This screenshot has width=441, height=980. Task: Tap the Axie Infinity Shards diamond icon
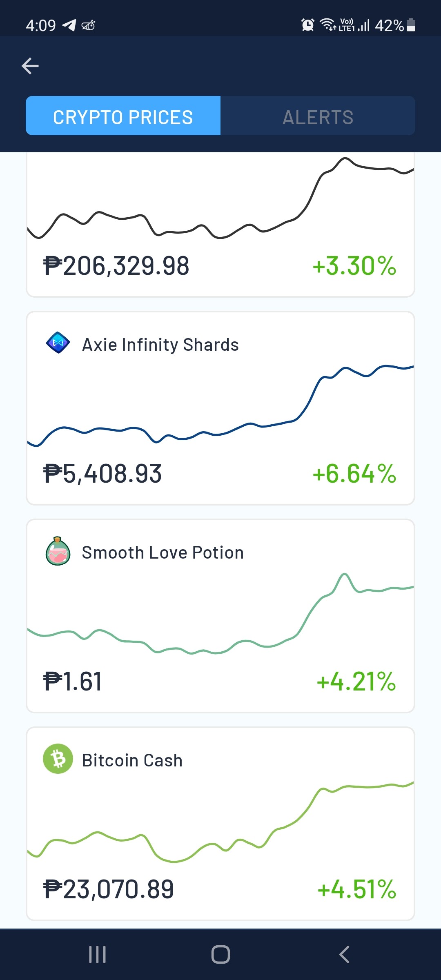pos(58,343)
